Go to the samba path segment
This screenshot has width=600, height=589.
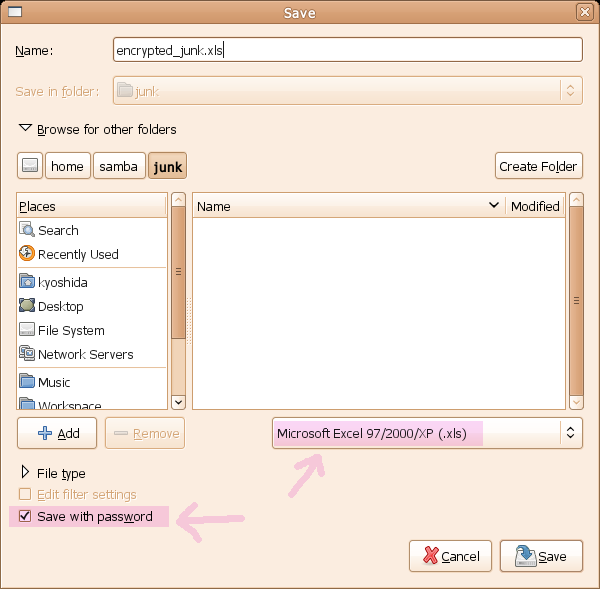pos(119,166)
